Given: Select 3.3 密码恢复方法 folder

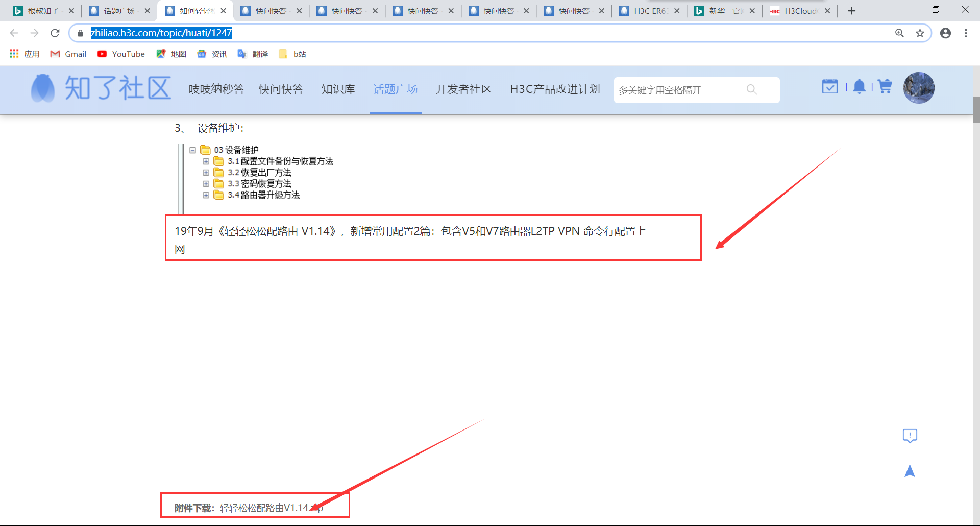Looking at the screenshot, I should point(253,184).
